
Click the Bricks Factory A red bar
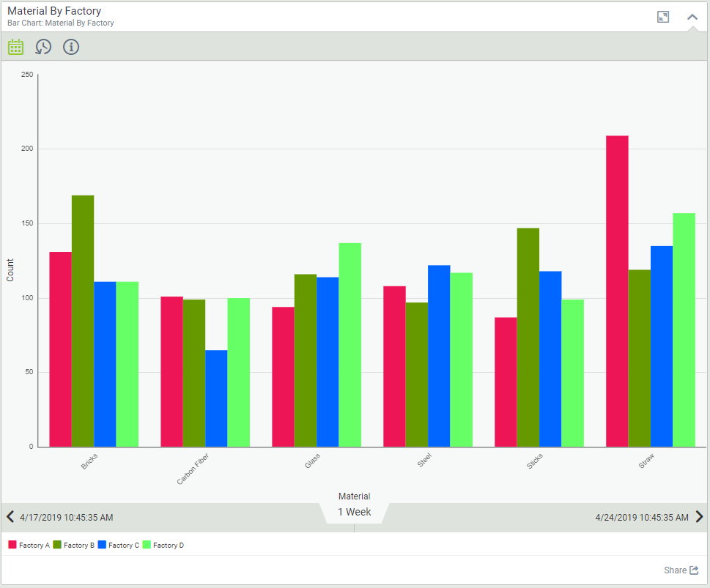click(61, 349)
